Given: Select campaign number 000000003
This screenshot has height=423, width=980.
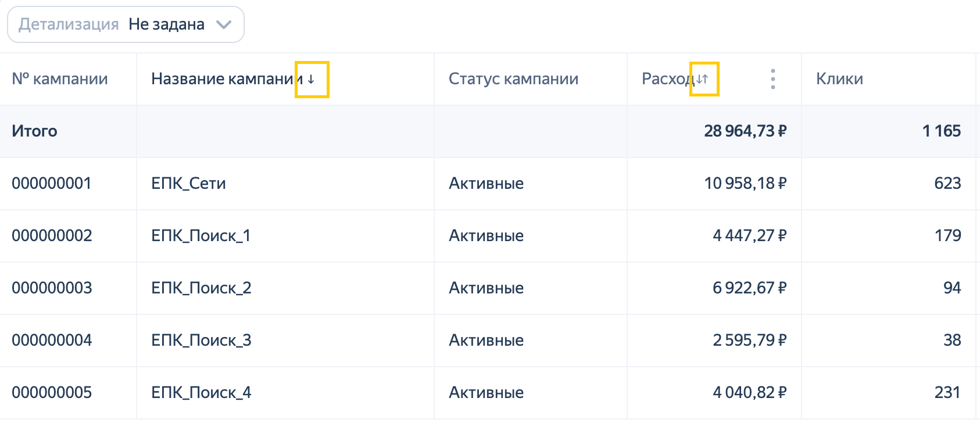Looking at the screenshot, I should coord(52,288).
